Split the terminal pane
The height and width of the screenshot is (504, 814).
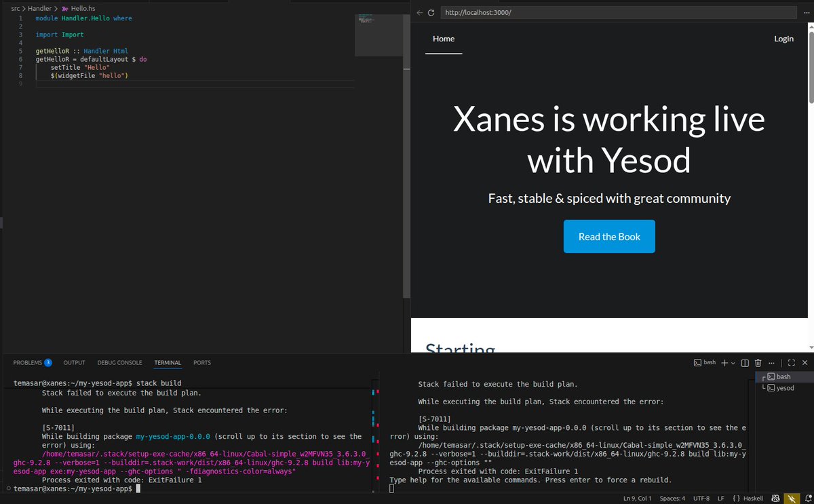(x=745, y=363)
